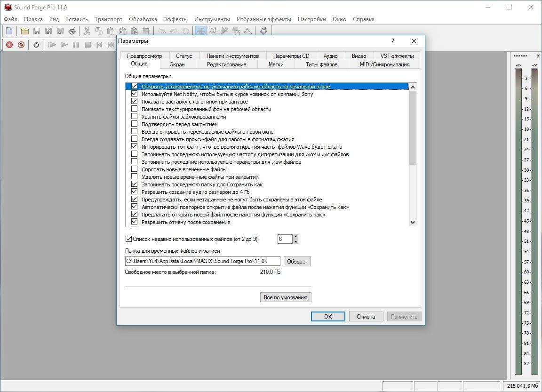This screenshot has width=542, height=392.
Task: Close the level meters panel
Action: pos(538,56)
